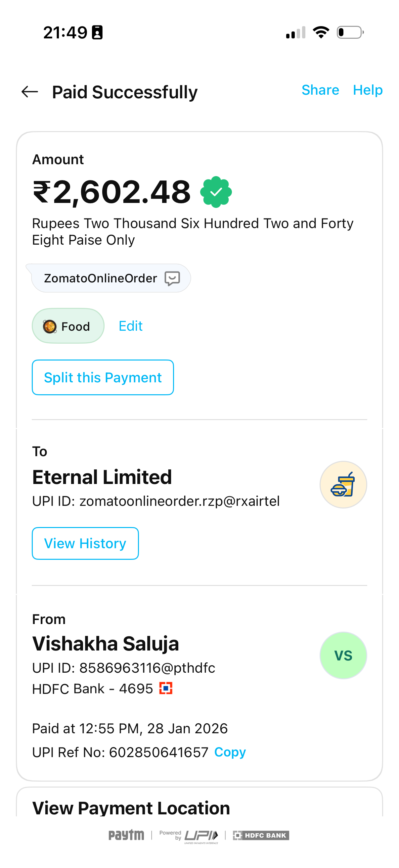The height and width of the screenshot is (868, 399).
Task: Tap the Eternal Limited merchant avatar
Action: click(343, 485)
